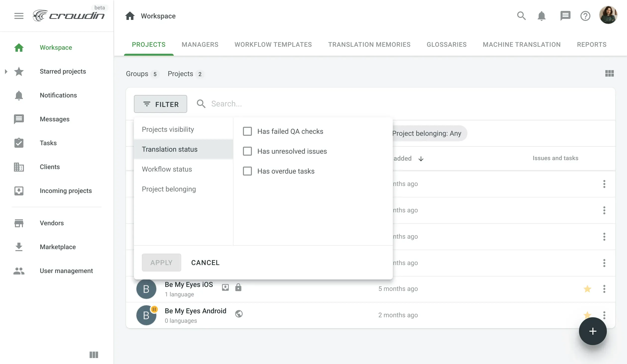Screen dimensions: 627x364
Task: Open Be My Eyes Android project
Action: coord(195,311)
